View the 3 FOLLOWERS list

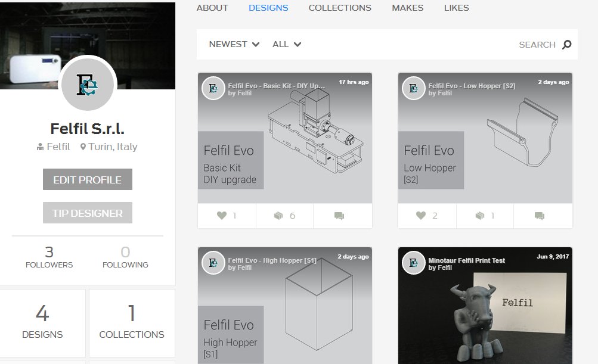(x=49, y=257)
